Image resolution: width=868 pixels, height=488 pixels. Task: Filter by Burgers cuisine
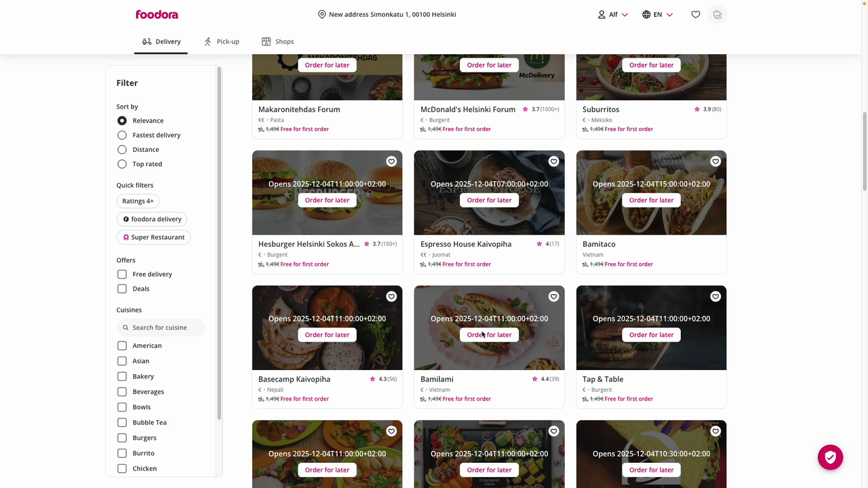click(x=122, y=438)
